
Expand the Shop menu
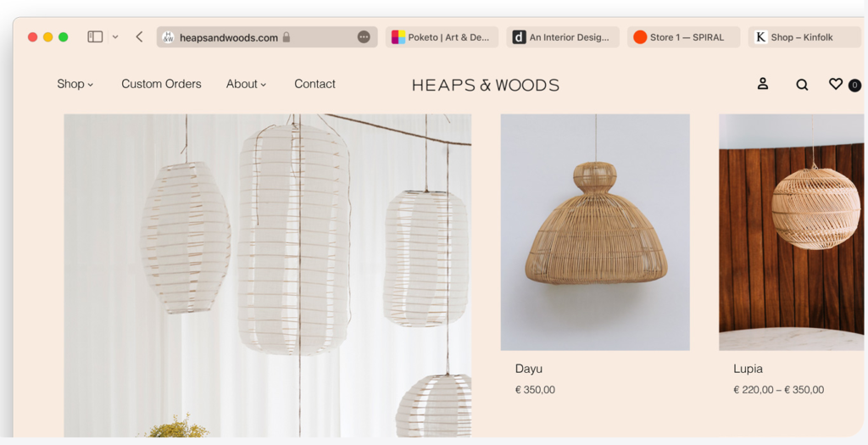click(75, 84)
